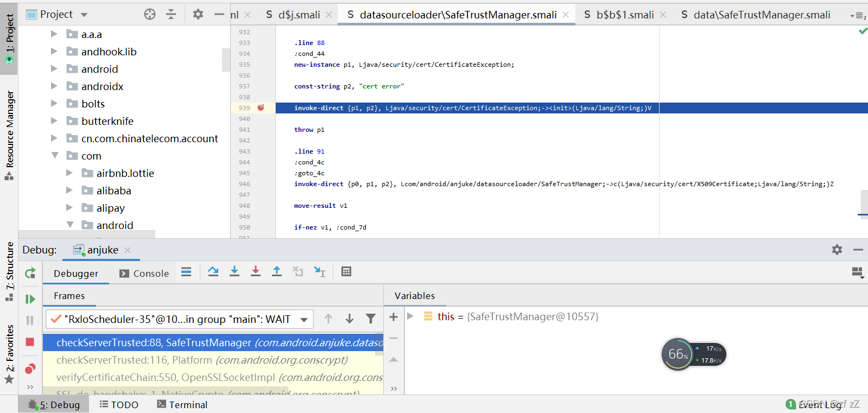The width and height of the screenshot is (868, 413).
Task: Open the Project view dropdown
Action: point(84,15)
